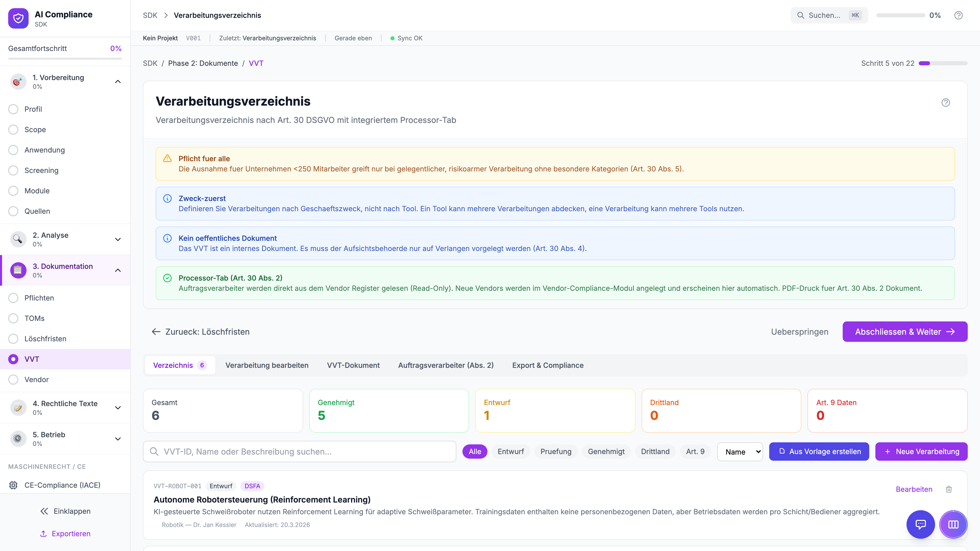The height and width of the screenshot is (551, 980).
Task: Click the AI Compliance shield logo
Action: (x=18, y=18)
